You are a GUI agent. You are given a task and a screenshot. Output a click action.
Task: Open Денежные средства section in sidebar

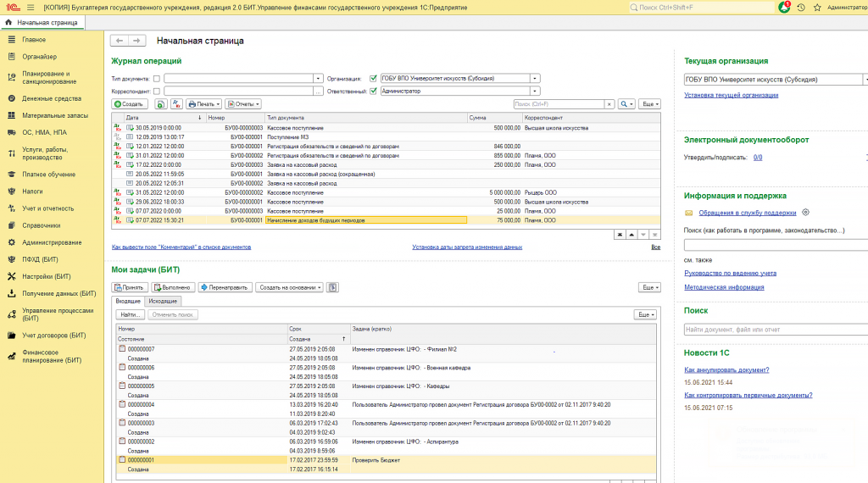point(52,98)
